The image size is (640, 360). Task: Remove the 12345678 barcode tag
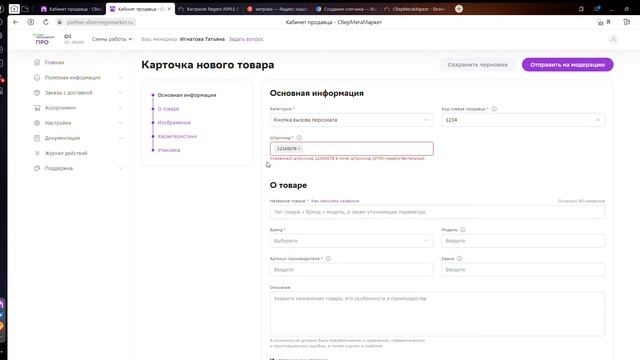(x=299, y=149)
